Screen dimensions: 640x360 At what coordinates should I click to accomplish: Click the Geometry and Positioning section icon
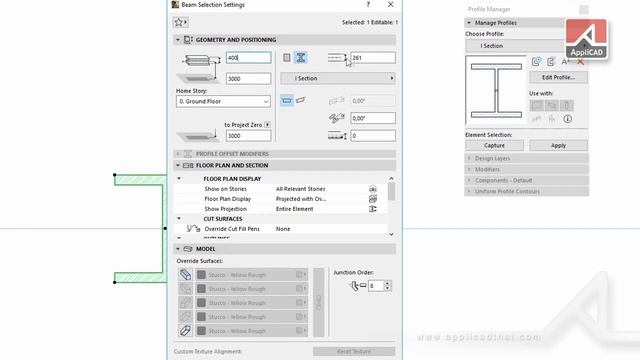click(x=188, y=40)
